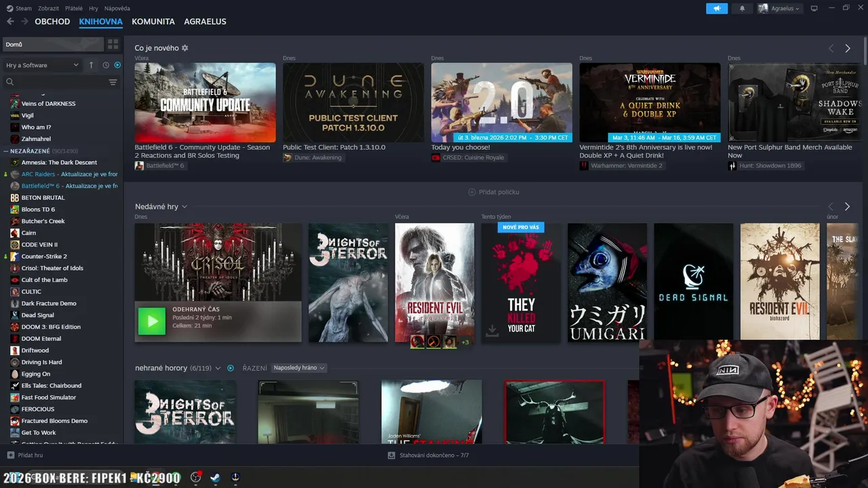Viewport: 868px width, 488px height.
Task: Open Vermintide 8th Anniversary news card
Action: tap(650, 102)
